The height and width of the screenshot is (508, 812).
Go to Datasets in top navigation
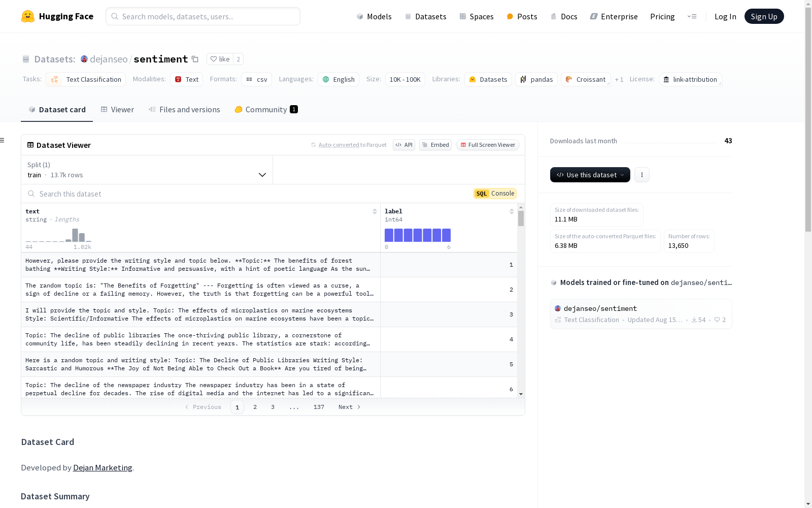(x=425, y=16)
